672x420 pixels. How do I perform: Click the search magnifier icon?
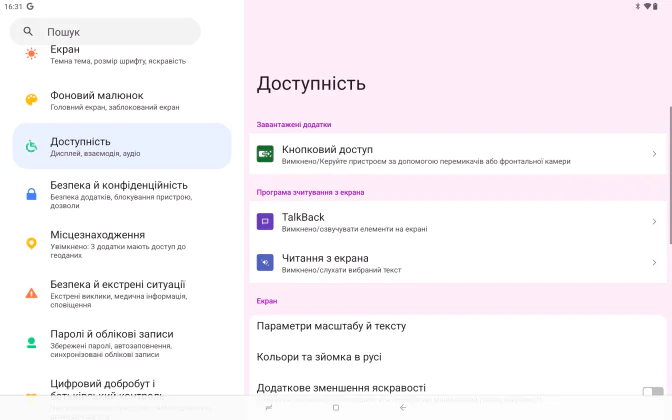[28, 31]
